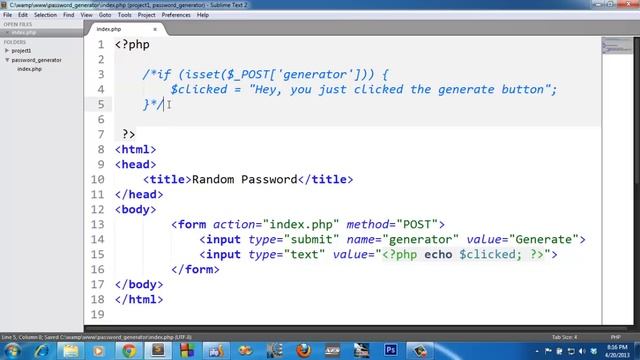Open the File menu
The width and height of the screenshot is (640, 360).
click(x=8, y=15)
